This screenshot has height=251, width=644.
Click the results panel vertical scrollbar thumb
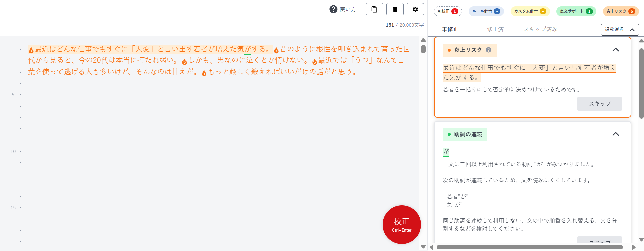click(x=641, y=83)
